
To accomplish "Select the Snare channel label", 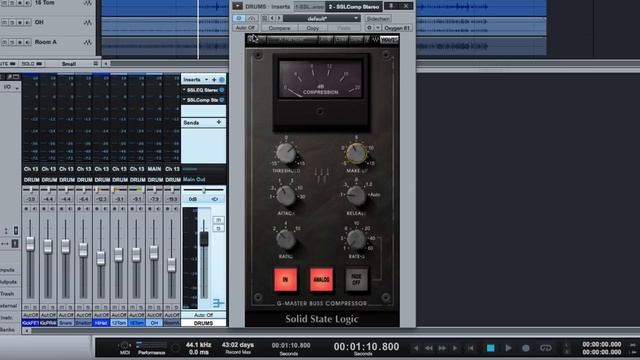I will tap(66, 323).
